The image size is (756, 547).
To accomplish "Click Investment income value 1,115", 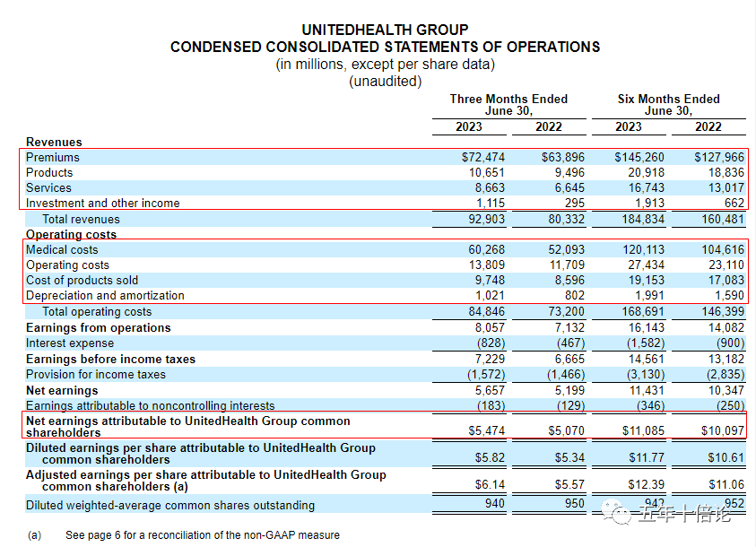I will (x=491, y=204).
